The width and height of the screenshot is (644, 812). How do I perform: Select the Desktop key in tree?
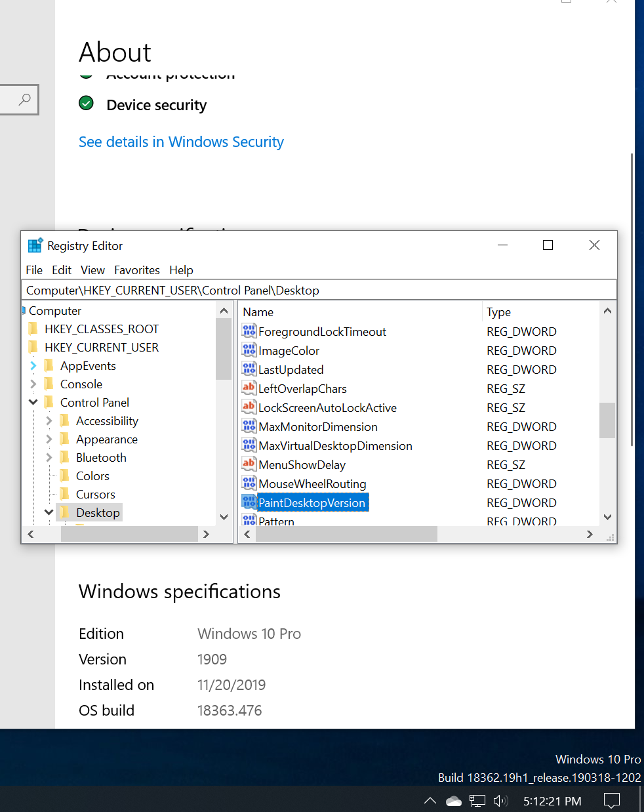98,512
